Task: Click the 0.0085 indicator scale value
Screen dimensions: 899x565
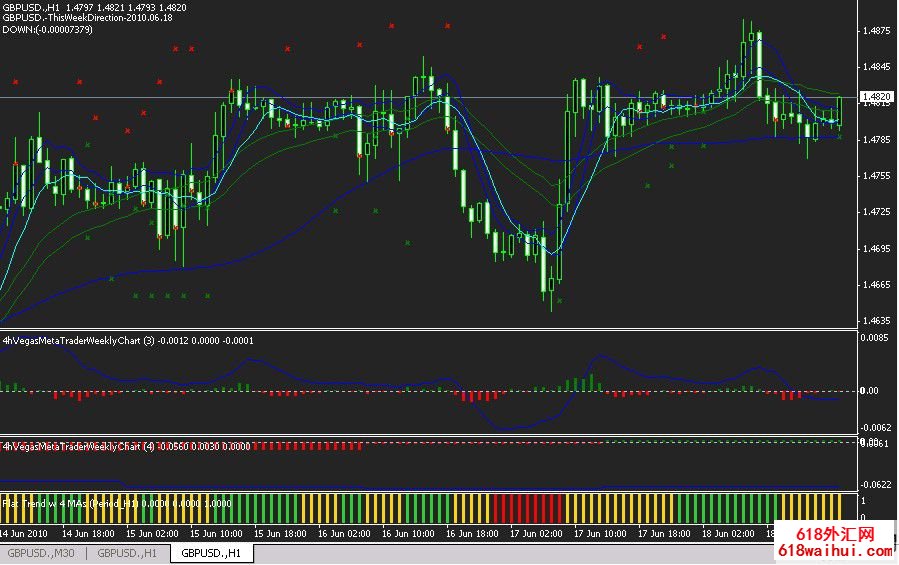Action: tap(874, 337)
